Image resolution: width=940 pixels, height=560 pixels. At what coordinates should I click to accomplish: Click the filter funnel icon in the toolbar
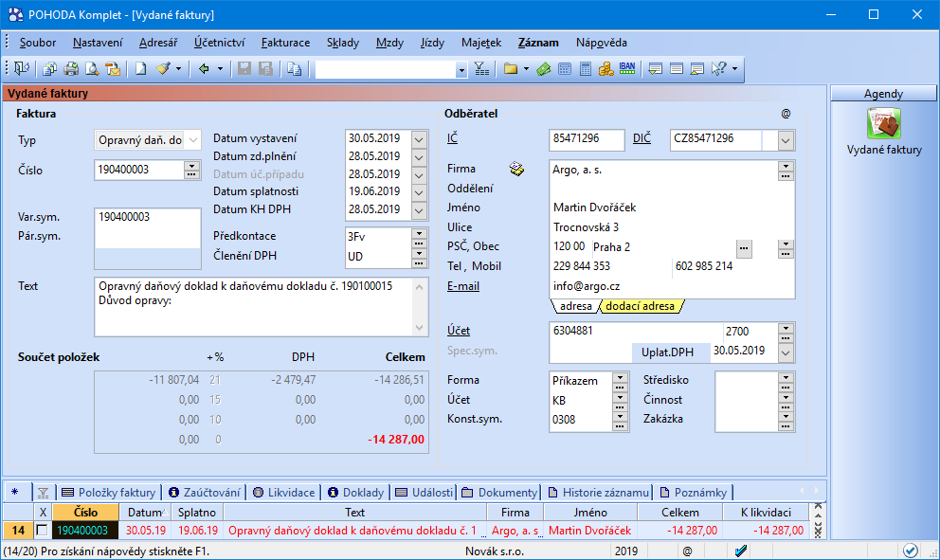pos(481,69)
